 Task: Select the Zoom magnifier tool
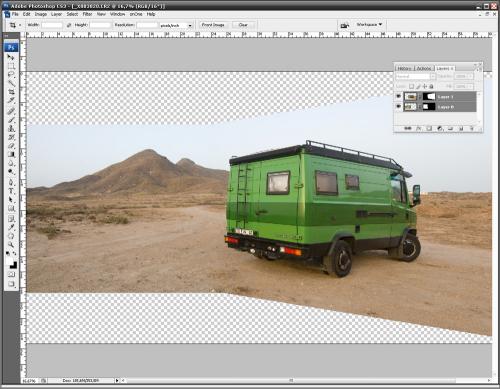(x=11, y=245)
